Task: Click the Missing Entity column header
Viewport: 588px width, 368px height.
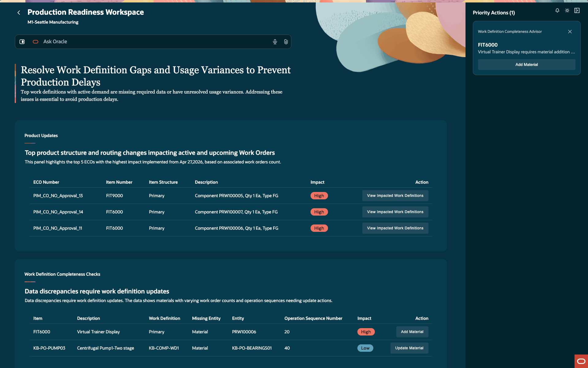Action: pyautogui.click(x=206, y=318)
